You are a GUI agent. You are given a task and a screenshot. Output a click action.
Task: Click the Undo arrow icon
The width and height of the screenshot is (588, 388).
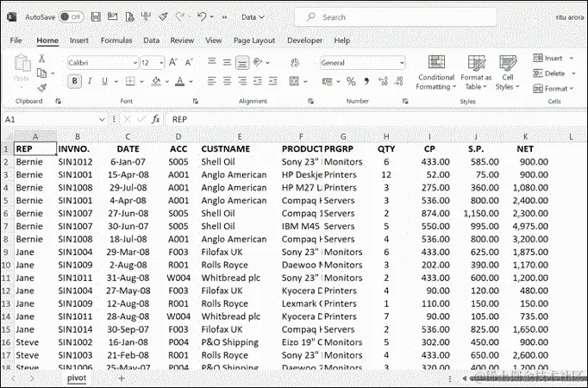point(202,17)
